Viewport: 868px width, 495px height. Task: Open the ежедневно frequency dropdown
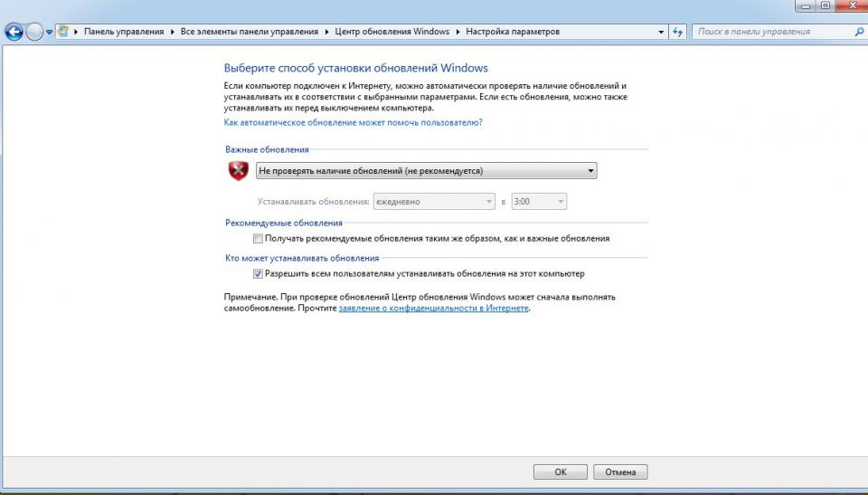435,202
